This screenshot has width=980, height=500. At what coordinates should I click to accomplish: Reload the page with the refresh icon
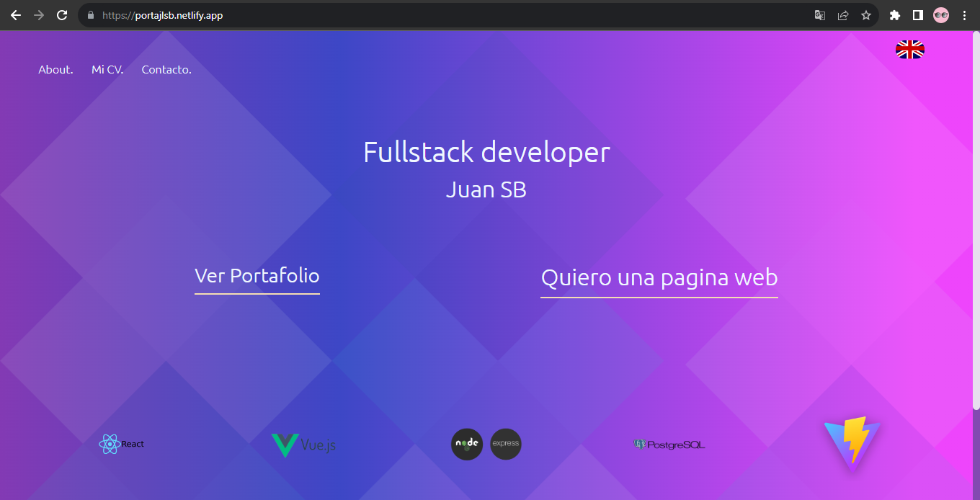62,15
